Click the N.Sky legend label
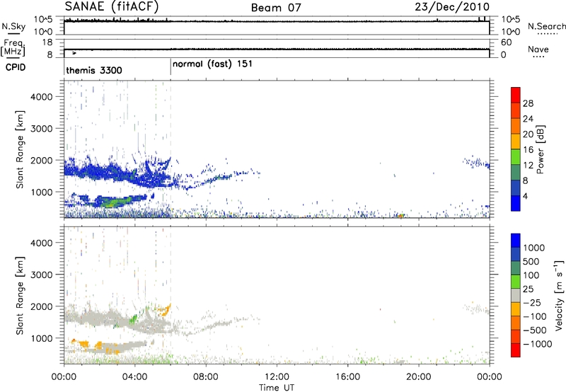The width and height of the screenshot is (566, 392). 13,26
